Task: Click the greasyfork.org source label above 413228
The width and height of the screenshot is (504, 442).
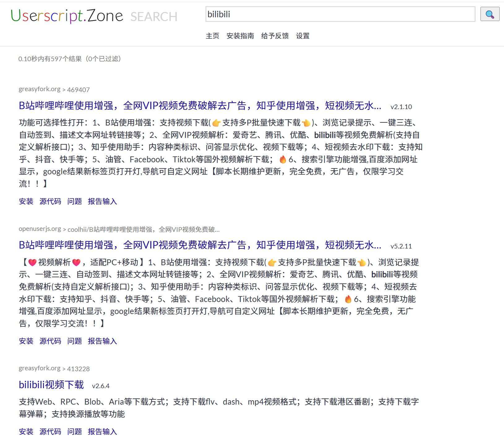Action: (39, 368)
